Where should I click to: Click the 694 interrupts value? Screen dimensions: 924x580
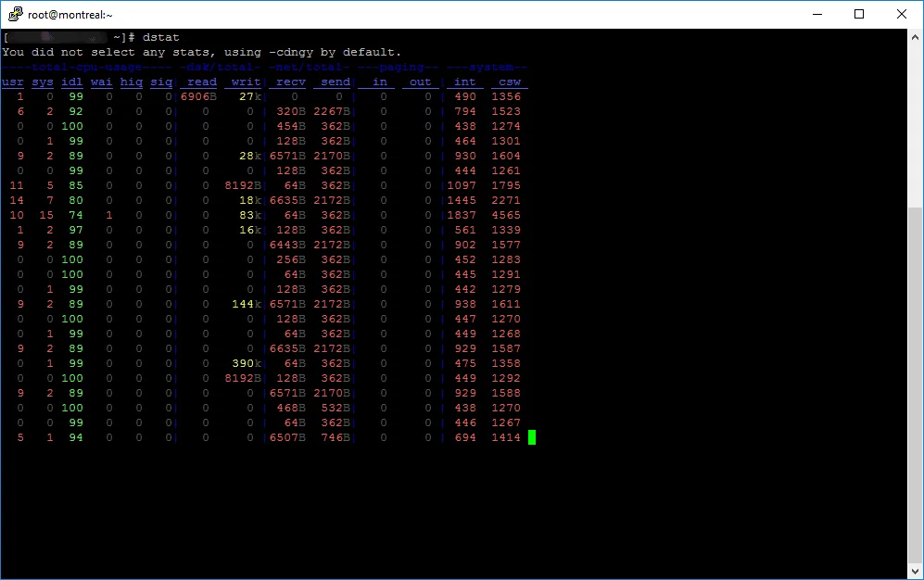(465, 437)
